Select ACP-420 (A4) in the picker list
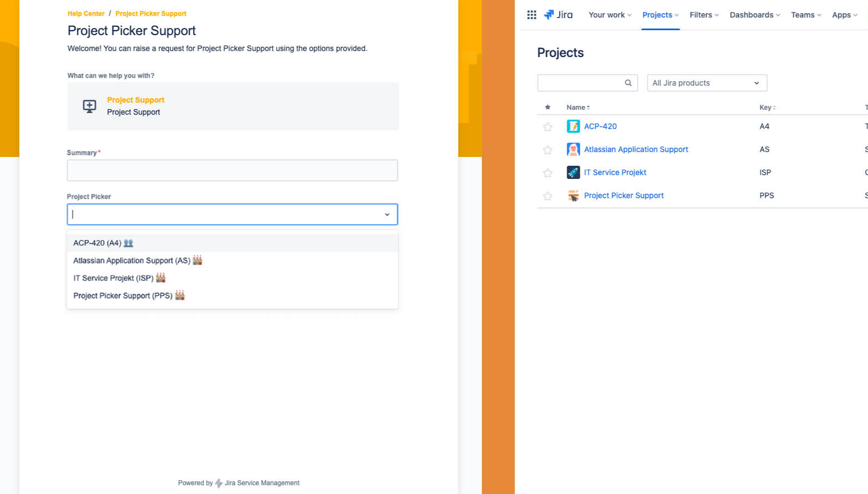Image resolution: width=868 pixels, height=494 pixels. coord(233,243)
